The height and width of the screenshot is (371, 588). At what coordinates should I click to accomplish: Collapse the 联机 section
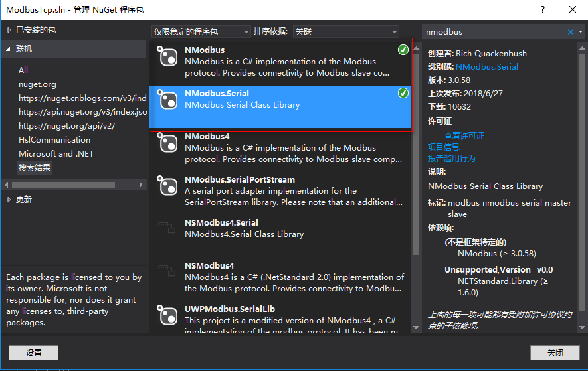8,49
